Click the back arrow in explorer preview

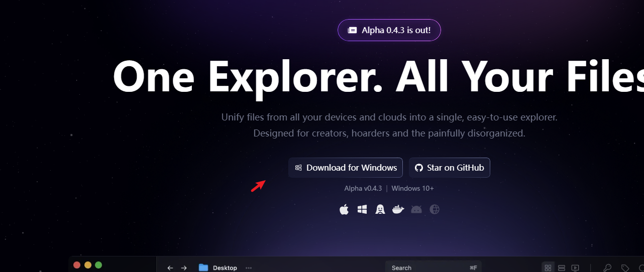170,268
